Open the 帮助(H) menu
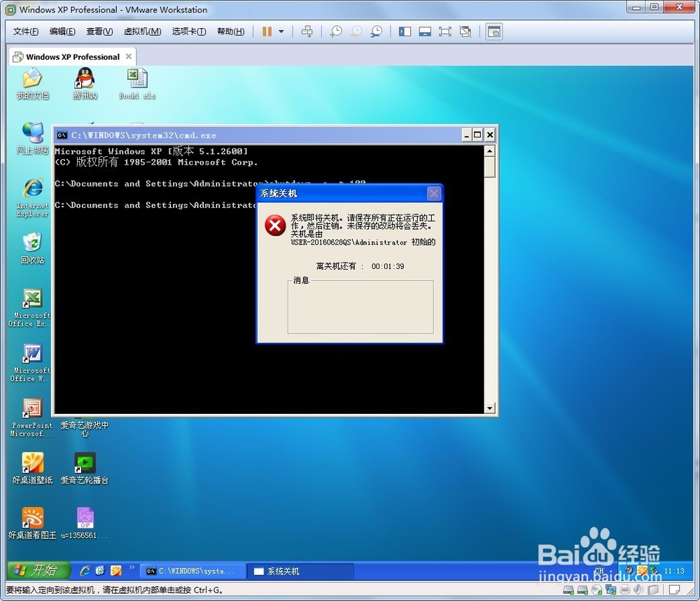Image resolution: width=700 pixels, height=601 pixels. click(x=230, y=32)
